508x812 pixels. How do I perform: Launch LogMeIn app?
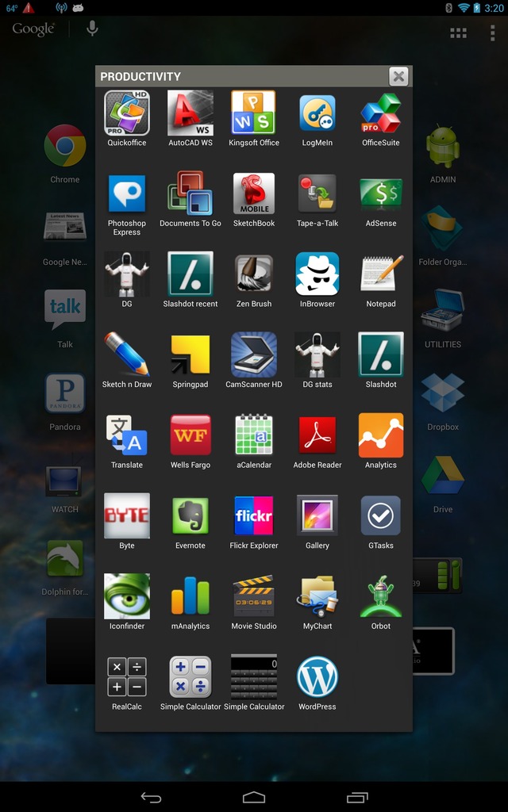point(317,113)
